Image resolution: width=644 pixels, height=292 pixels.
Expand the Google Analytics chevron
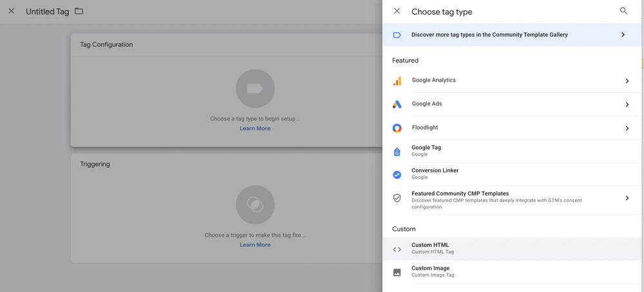pyautogui.click(x=627, y=81)
